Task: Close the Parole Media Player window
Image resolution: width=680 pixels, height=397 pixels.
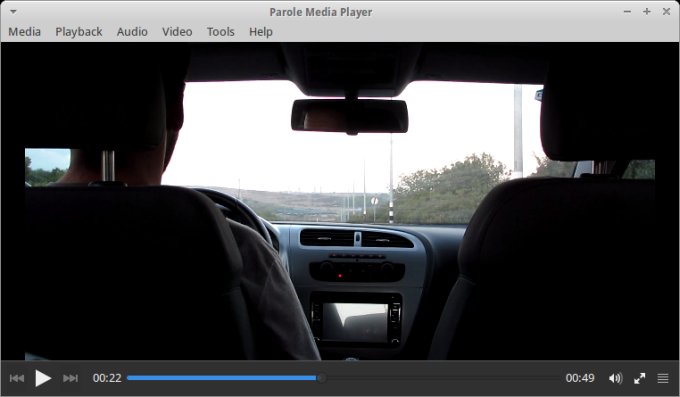Action: 667,12
